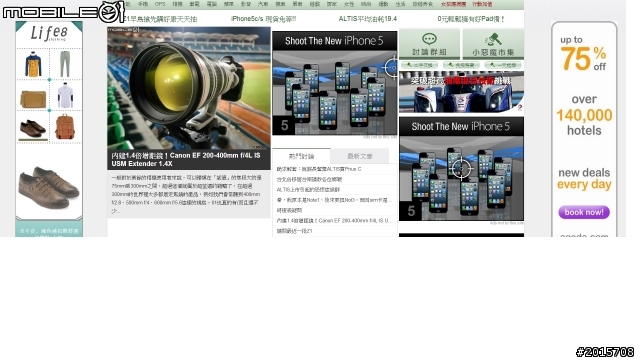Click the upper Shoot The New iPhone 5 banner
640x360 pixels.
pyautogui.click(x=335, y=83)
